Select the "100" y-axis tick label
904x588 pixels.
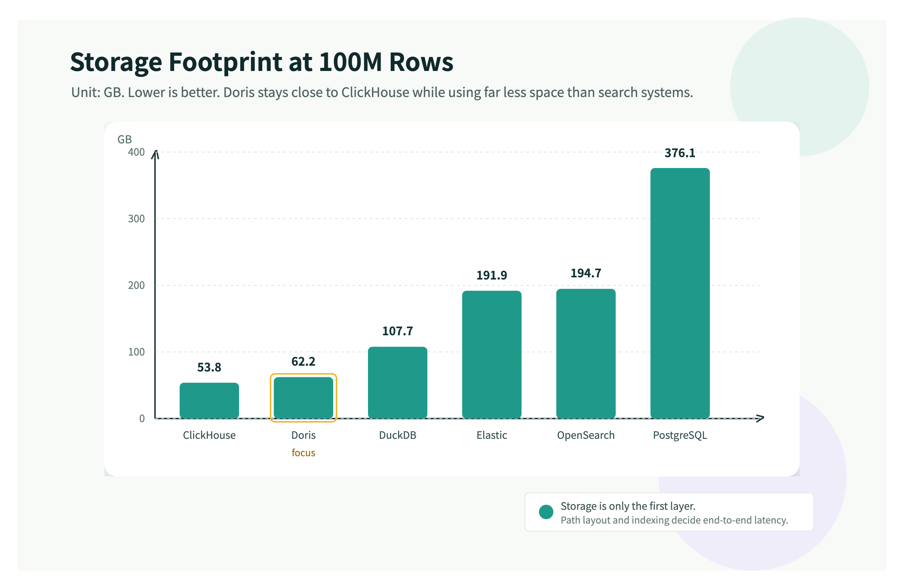tap(136, 352)
